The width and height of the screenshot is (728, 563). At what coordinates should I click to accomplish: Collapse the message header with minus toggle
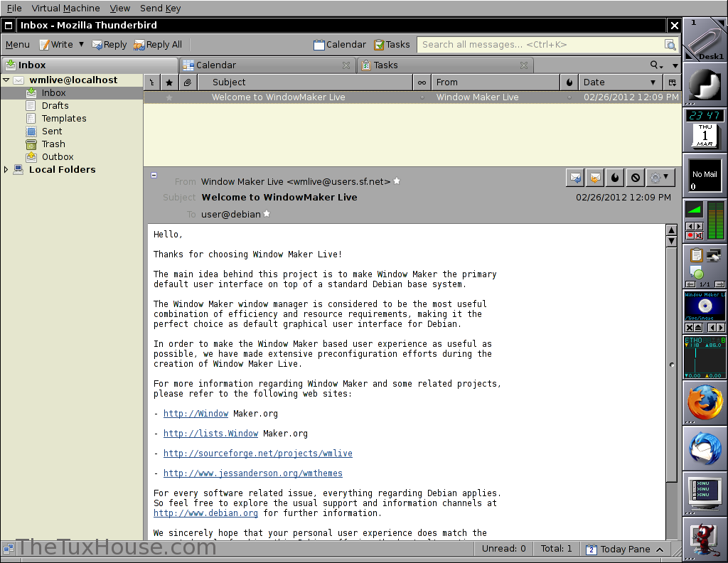(152, 173)
